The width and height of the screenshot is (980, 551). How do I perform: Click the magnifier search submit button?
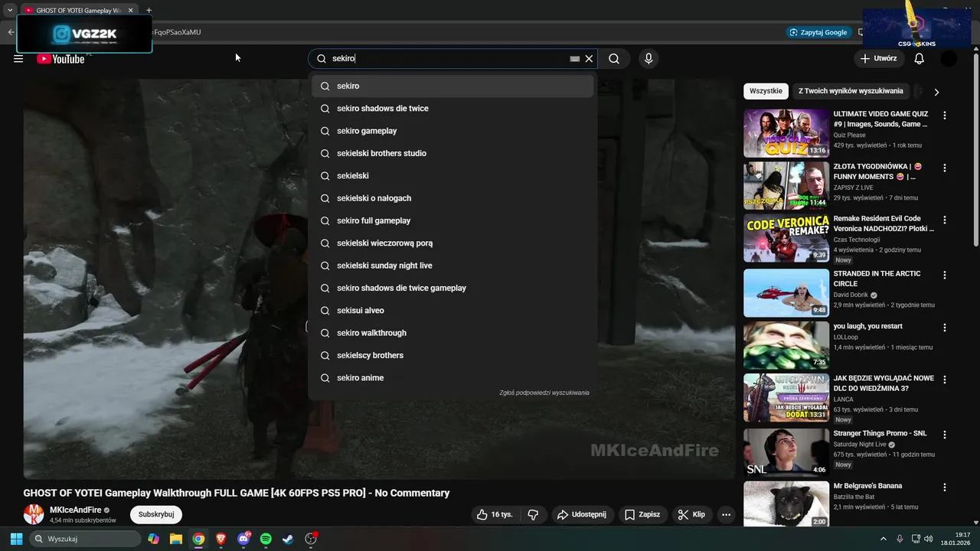click(614, 59)
